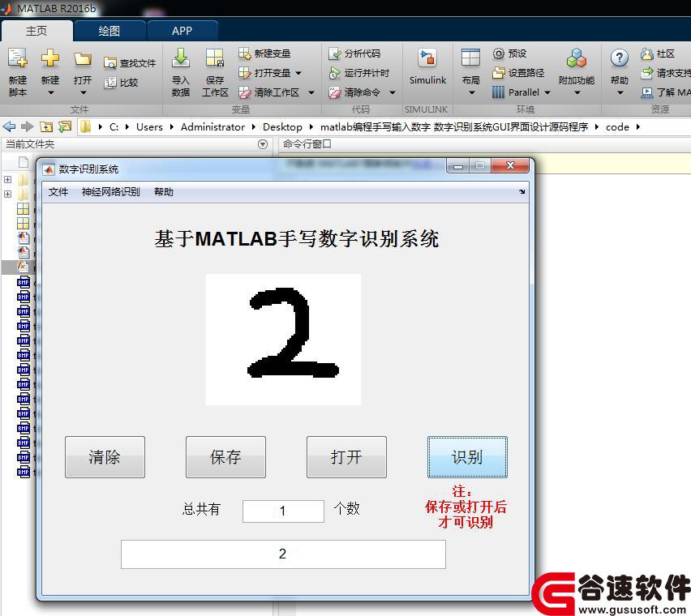Image resolution: width=691 pixels, height=616 pixels.
Task: Click the 请求支持 request support icon
Action: [x=647, y=73]
